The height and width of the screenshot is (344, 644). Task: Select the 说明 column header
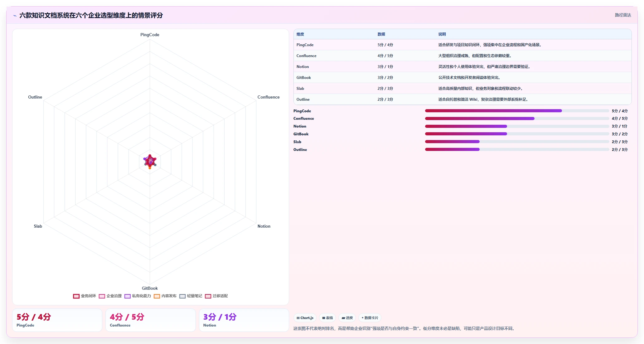pos(442,34)
